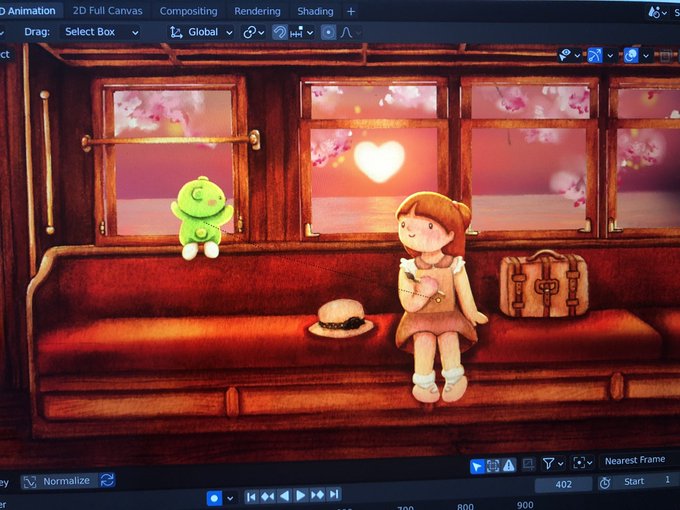
Task: Select the suitcase object in scene
Action: coord(544,284)
